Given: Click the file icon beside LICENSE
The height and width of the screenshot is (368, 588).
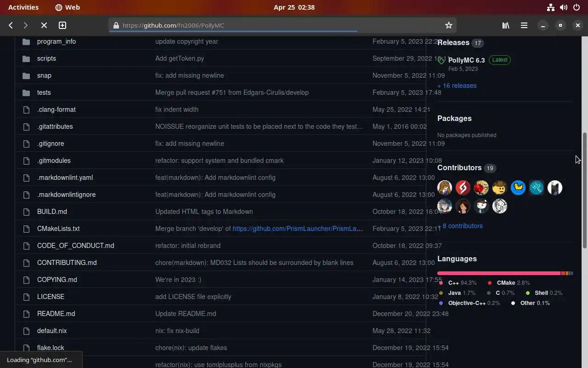Looking at the screenshot, I should [26, 297].
